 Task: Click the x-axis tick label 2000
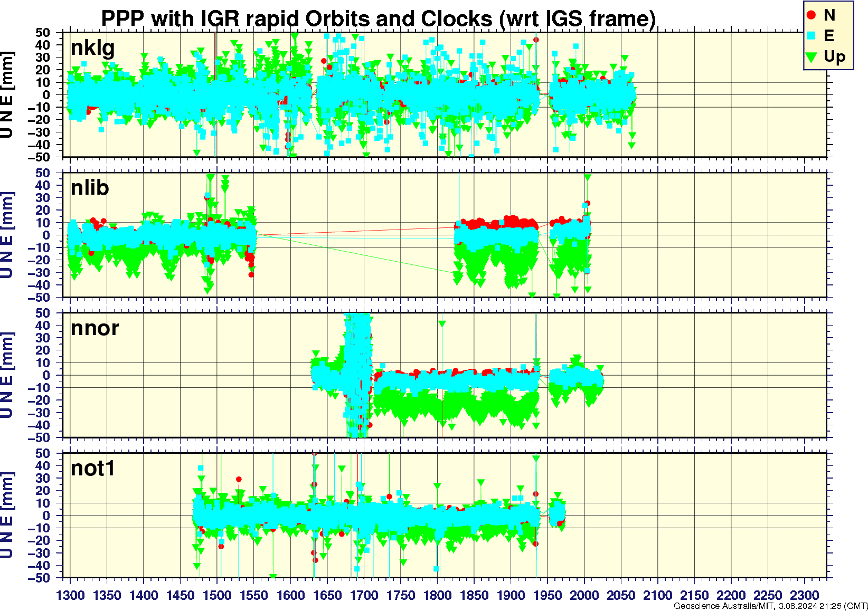[x=584, y=595]
